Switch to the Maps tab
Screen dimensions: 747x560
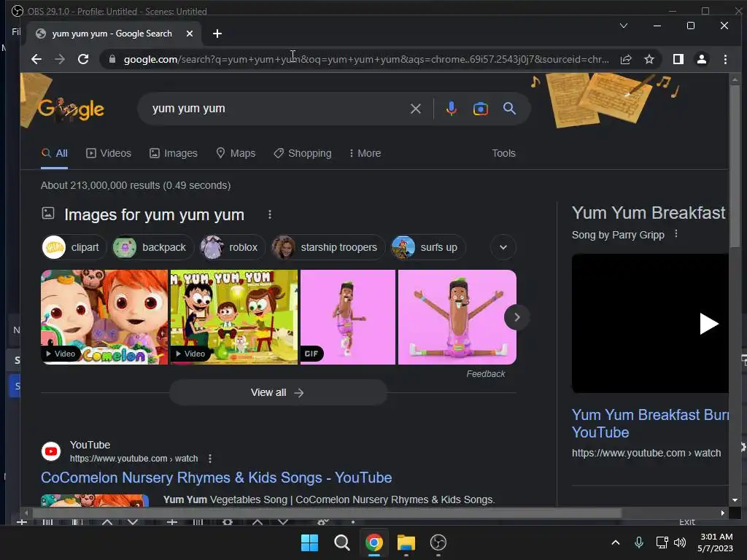pos(236,153)
